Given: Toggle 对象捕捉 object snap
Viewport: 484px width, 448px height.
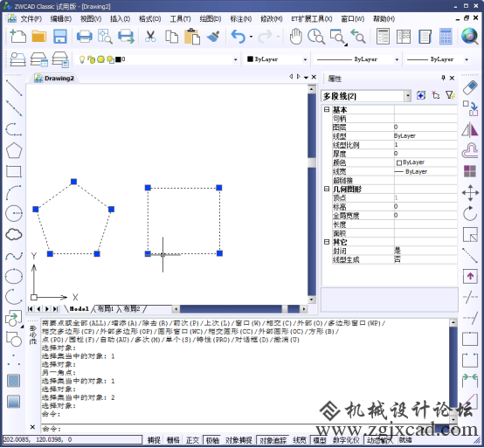Looking at the screenshot, I should pyautogui.click(x=239, y=440).
